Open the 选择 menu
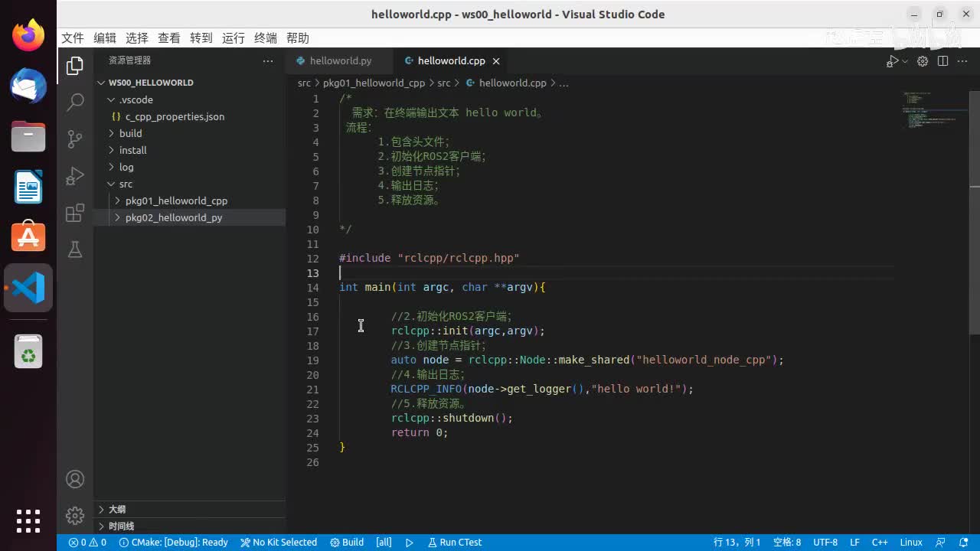980x551 pixels. tap(137, 38)
